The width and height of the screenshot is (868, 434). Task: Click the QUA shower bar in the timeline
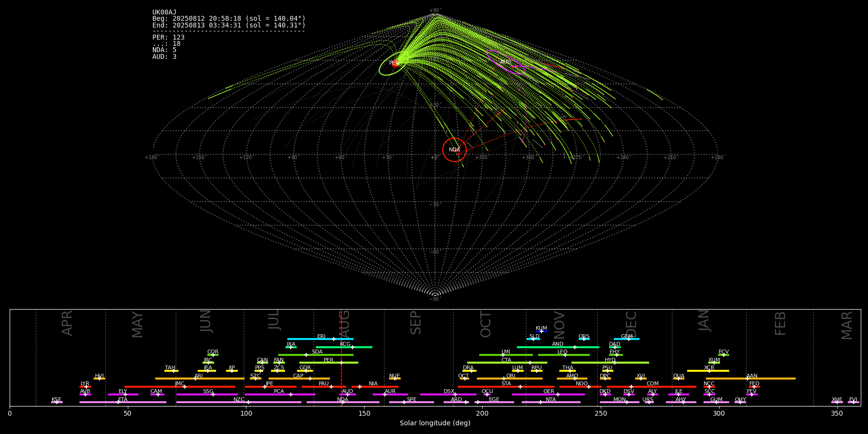(x=678, y=379)
